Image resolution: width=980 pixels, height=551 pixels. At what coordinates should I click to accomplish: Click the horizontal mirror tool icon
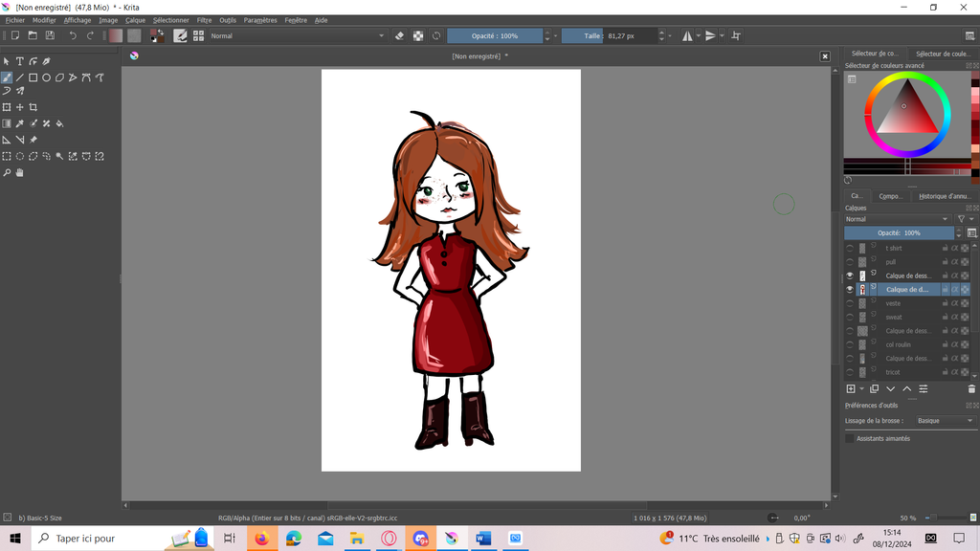click(687, 35)
